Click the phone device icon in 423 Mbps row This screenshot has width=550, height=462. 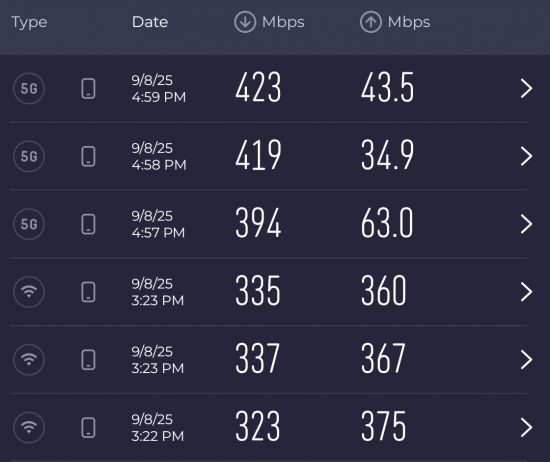click(x=88, y=88)
